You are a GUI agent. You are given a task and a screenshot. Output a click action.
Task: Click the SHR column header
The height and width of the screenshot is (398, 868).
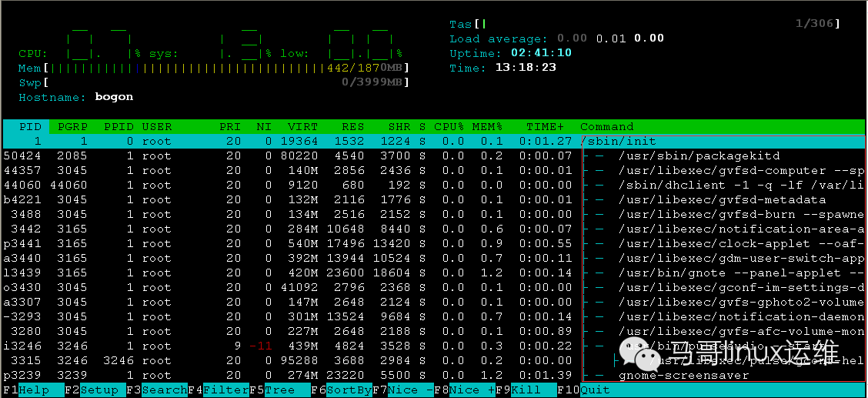point(399,127)
